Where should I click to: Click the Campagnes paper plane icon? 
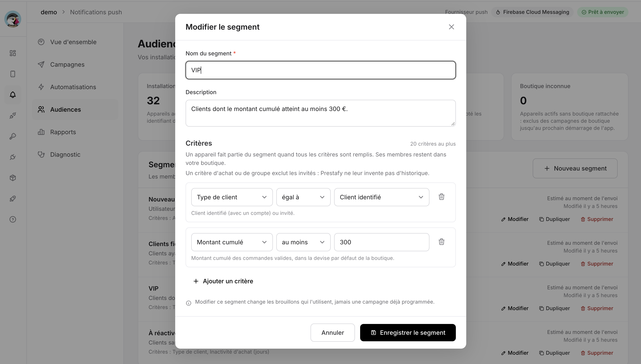pos(41,64)
